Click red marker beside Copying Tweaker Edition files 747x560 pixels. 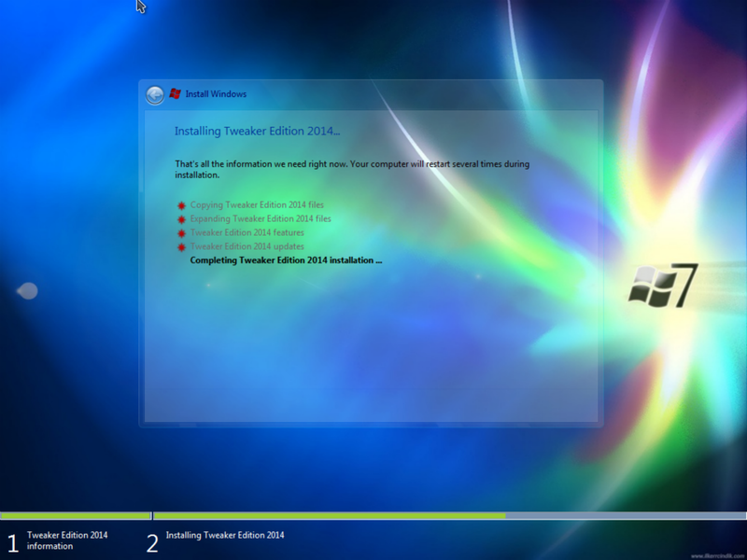pyautogui.click(x=181, y=205)
